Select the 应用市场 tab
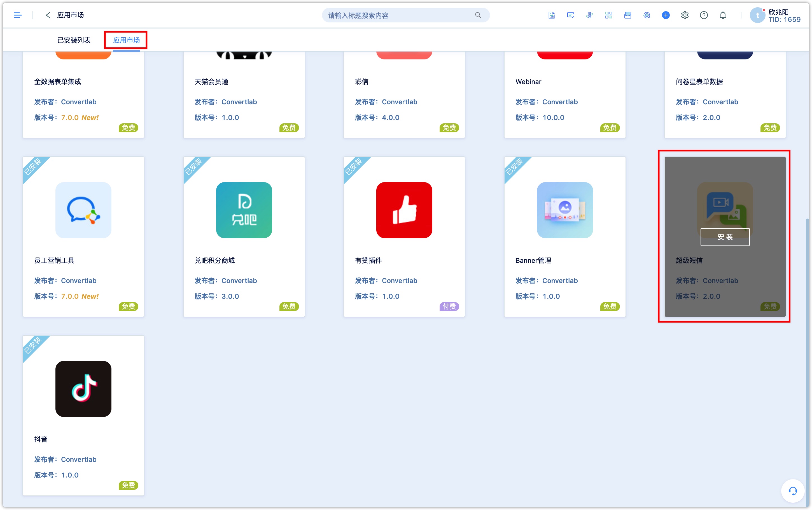The image size is (812, 510). click(126, 40)
